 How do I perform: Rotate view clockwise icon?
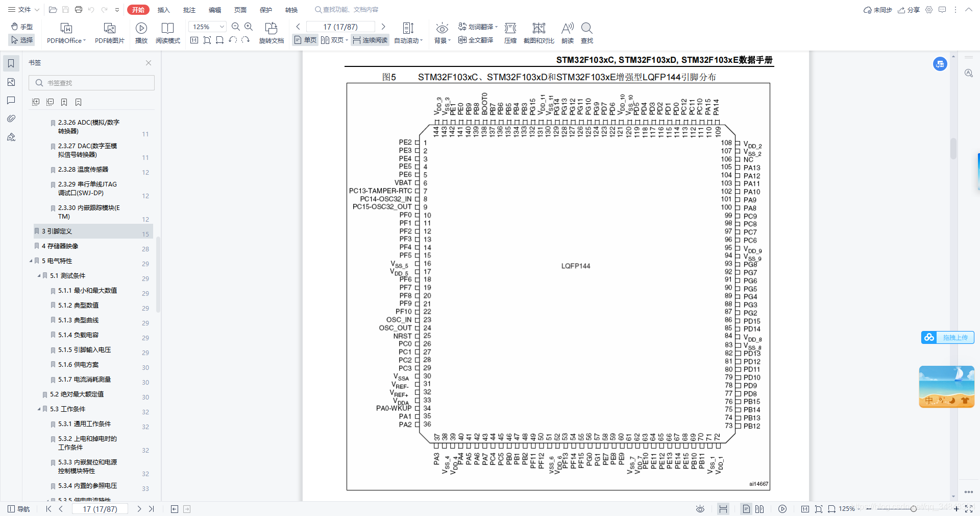point(246,40)
